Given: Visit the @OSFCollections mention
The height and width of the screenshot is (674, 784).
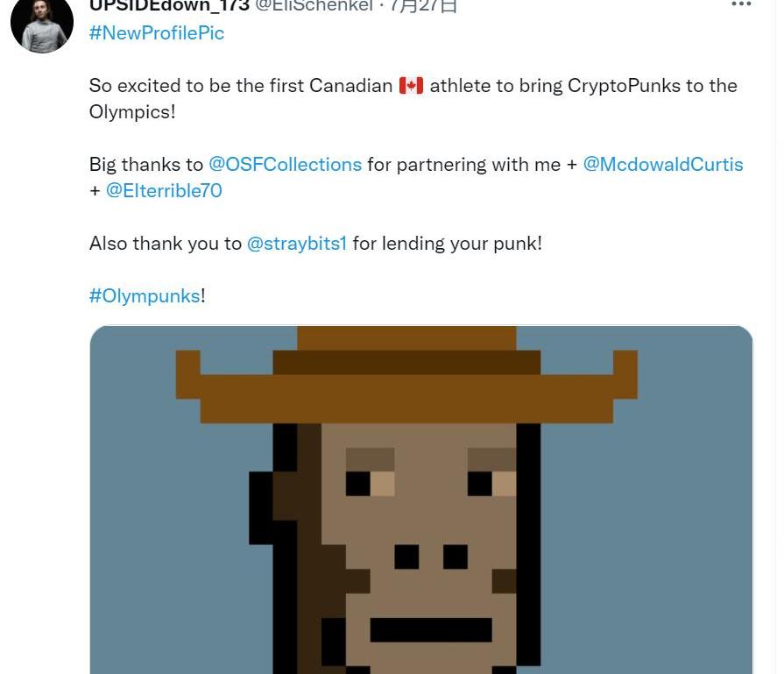Looking at the screenshot, I should click(285, 165).
